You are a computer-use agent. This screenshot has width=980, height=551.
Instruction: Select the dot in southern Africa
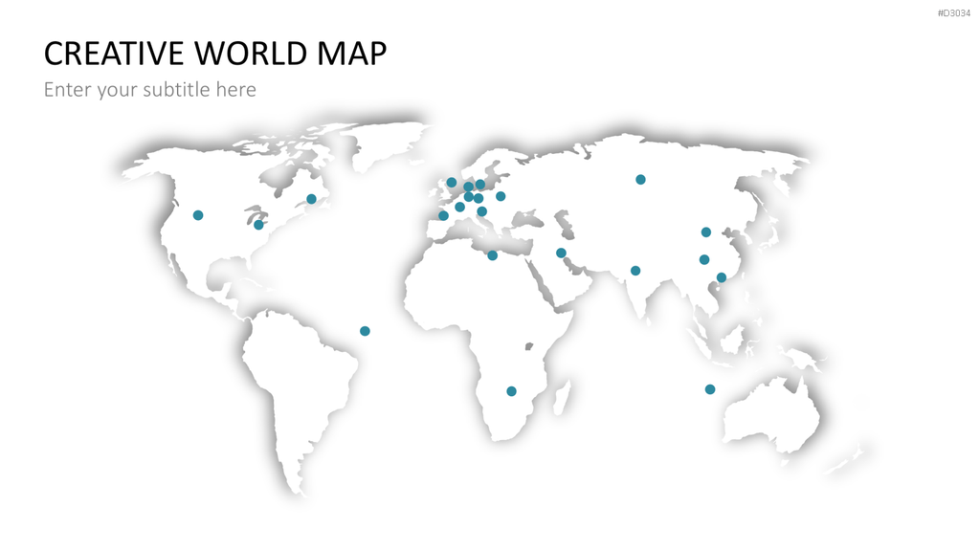point(511,391)
